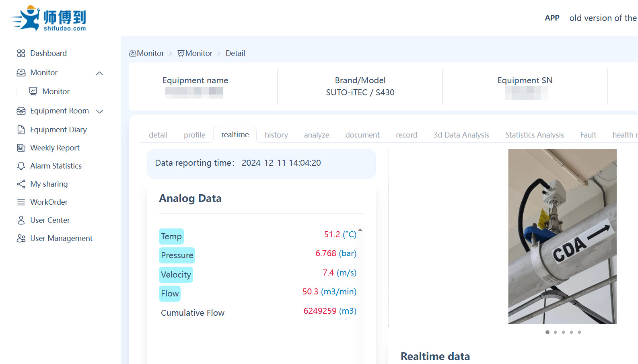Click the shifudao.com logo
The height and width of the screenshot is (364, 638).
click(x=48, y=18)
